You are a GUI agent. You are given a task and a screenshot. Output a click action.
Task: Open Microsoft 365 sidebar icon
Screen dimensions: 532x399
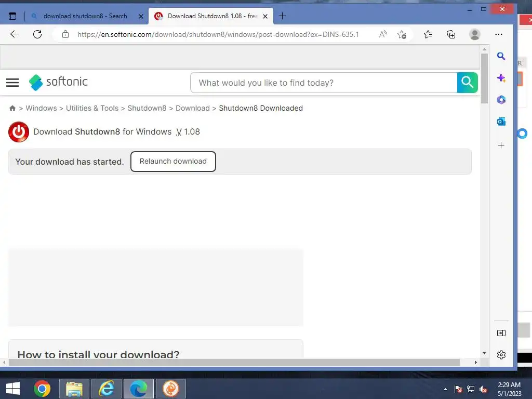click(501, 100)
